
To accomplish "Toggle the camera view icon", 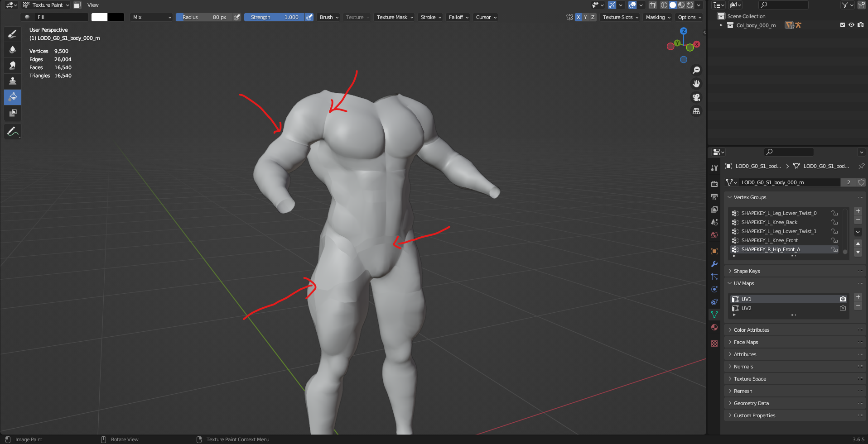I will tap(696, 97).
